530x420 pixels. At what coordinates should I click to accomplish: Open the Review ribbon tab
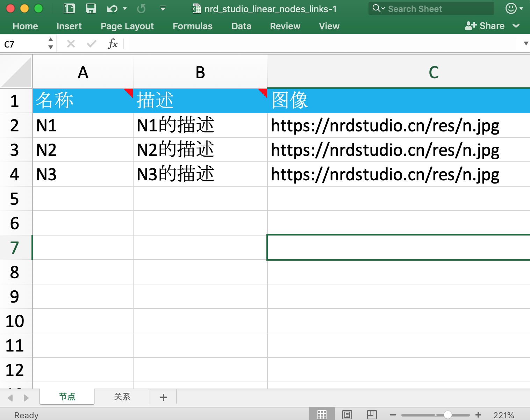tap(285, 26)
